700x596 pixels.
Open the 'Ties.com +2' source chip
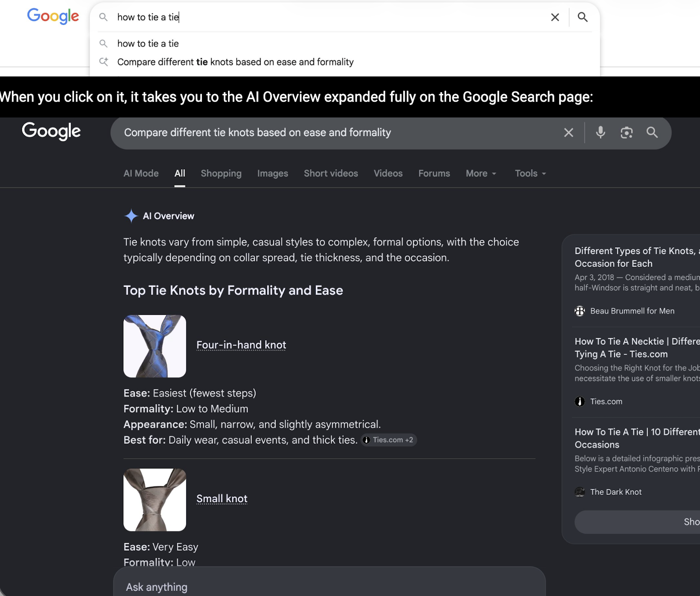[389, 440]
